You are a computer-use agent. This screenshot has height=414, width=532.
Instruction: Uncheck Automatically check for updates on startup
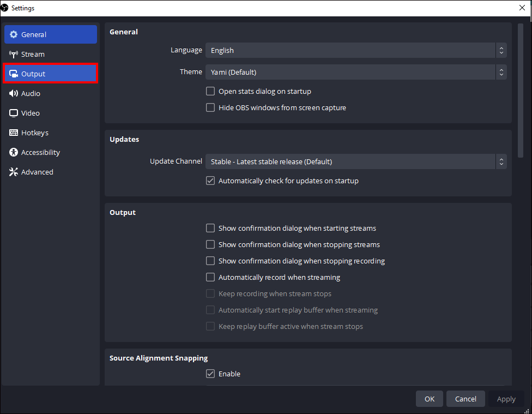coord(210,181)
